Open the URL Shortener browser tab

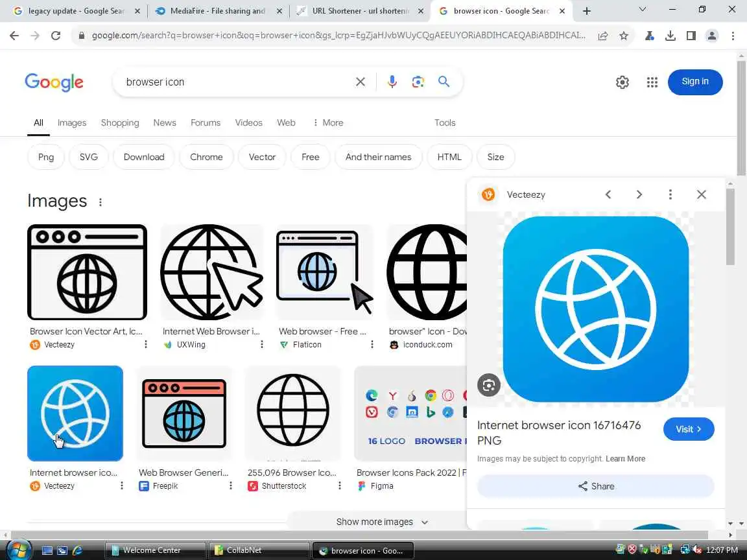point(360,11)
